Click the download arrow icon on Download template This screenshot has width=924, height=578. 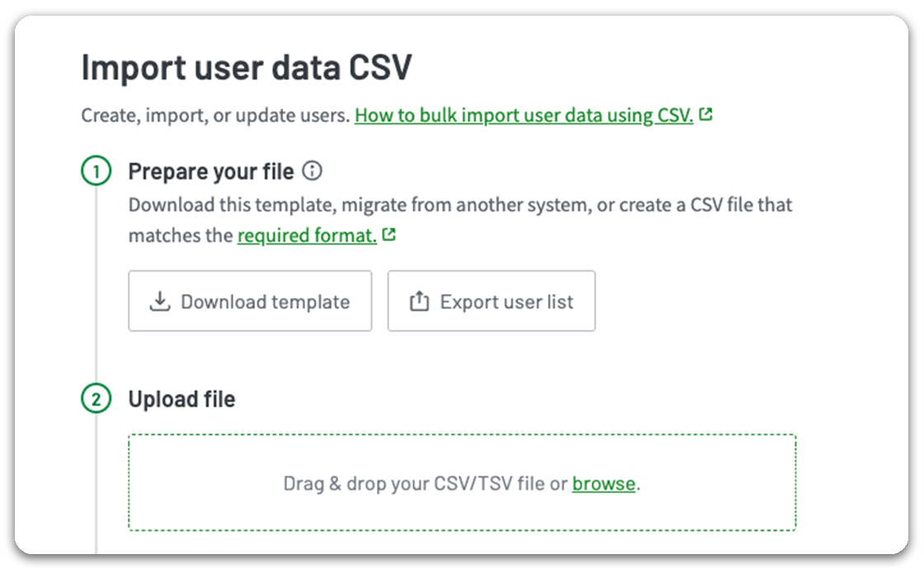click(159, 301)
